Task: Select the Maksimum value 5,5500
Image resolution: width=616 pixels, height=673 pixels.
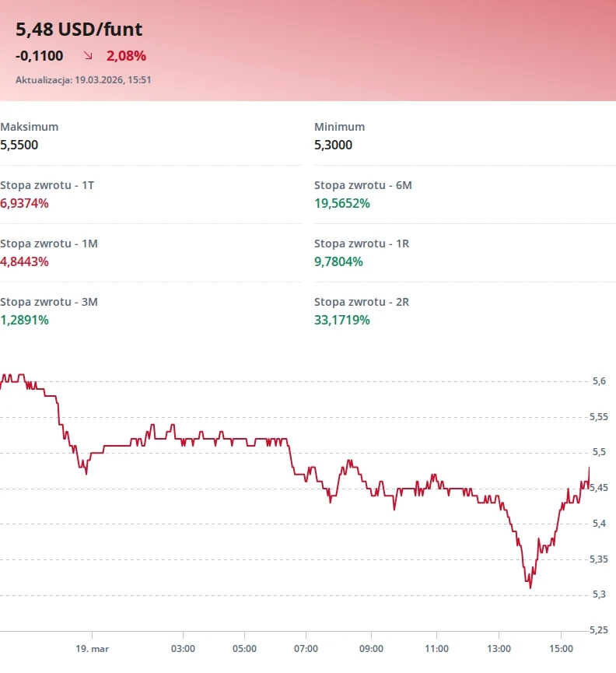Action: (x=19, y=145)
